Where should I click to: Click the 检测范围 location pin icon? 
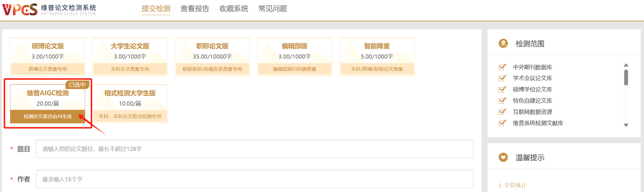(503, 43)
